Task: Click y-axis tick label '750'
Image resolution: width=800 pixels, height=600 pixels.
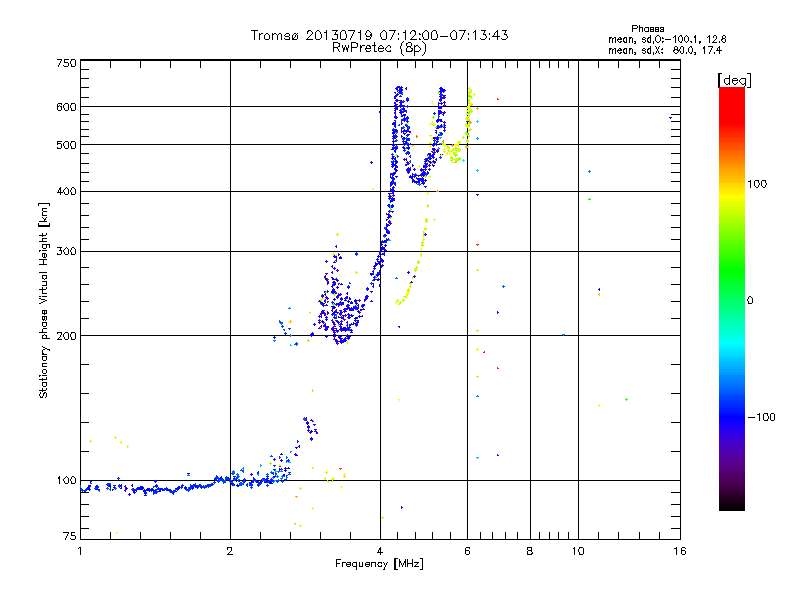Action: (x=66, y=63)
